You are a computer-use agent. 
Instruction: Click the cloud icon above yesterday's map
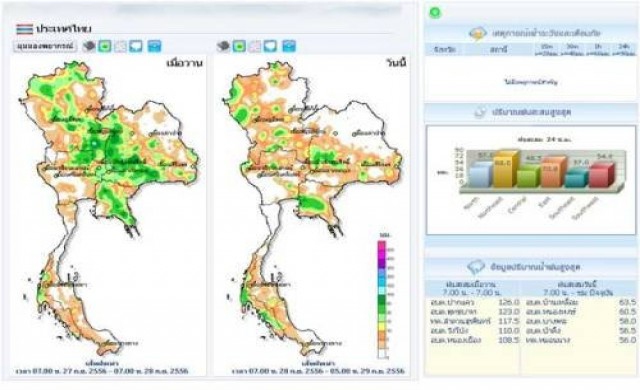point(89,46)
